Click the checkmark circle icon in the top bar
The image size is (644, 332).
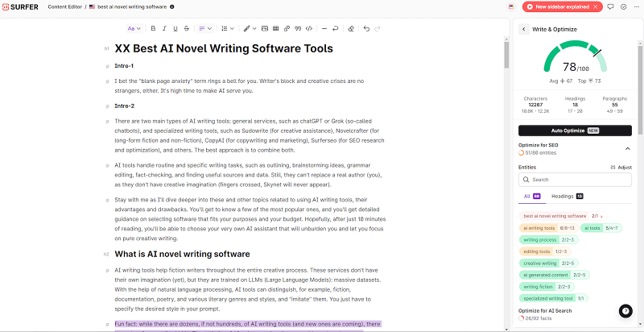(623, 7)
